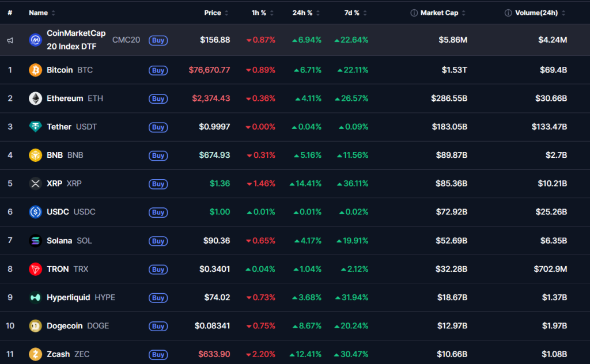Sort by rank number column
The image size is (590, 364).
(x=10, y=13)
